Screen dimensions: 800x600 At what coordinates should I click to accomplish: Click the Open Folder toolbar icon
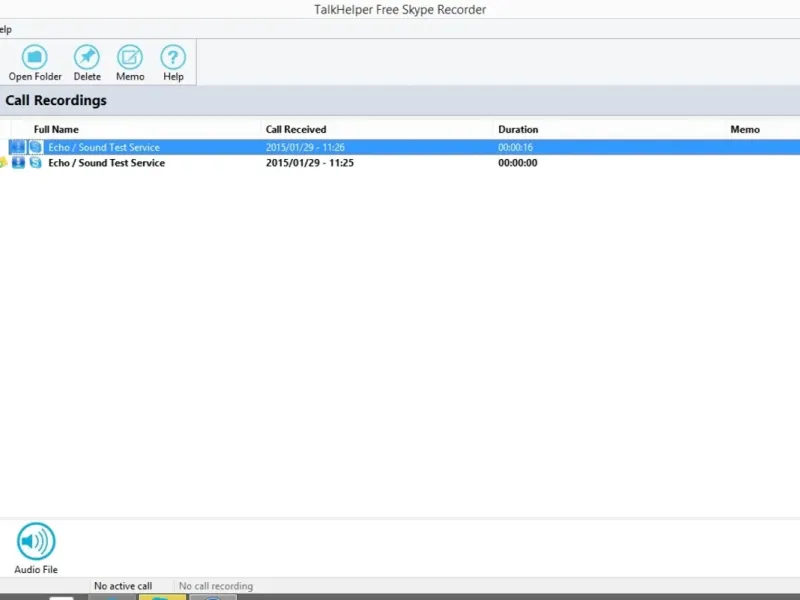click(35, 57)
